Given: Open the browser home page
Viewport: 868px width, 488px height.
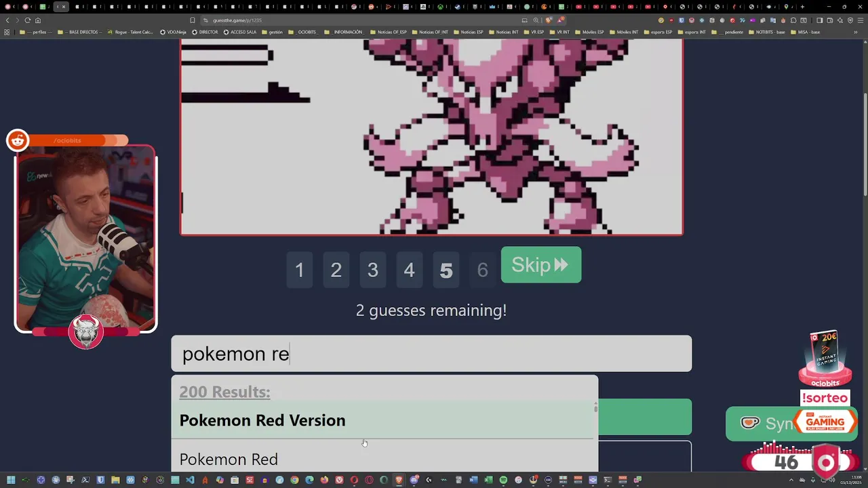Looking at the screenshot, I should (x=38, y=20).
